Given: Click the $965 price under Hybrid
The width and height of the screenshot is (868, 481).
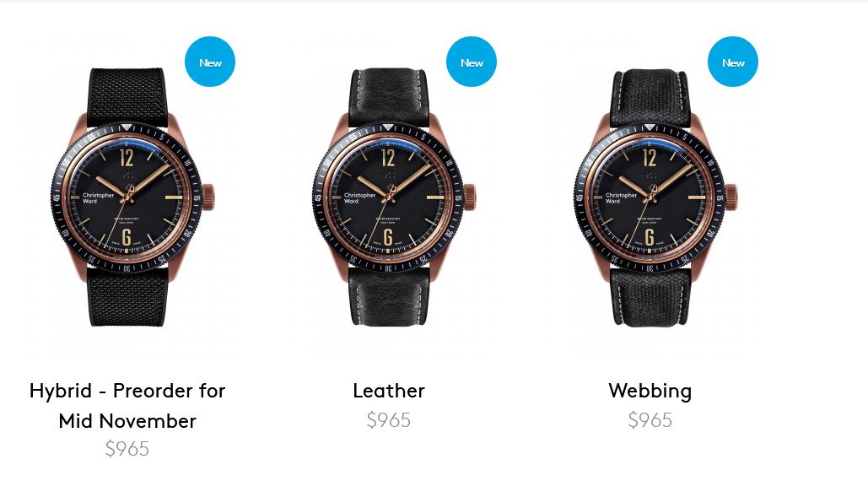Looking at the screenshot, I should [x=127, y=449].
